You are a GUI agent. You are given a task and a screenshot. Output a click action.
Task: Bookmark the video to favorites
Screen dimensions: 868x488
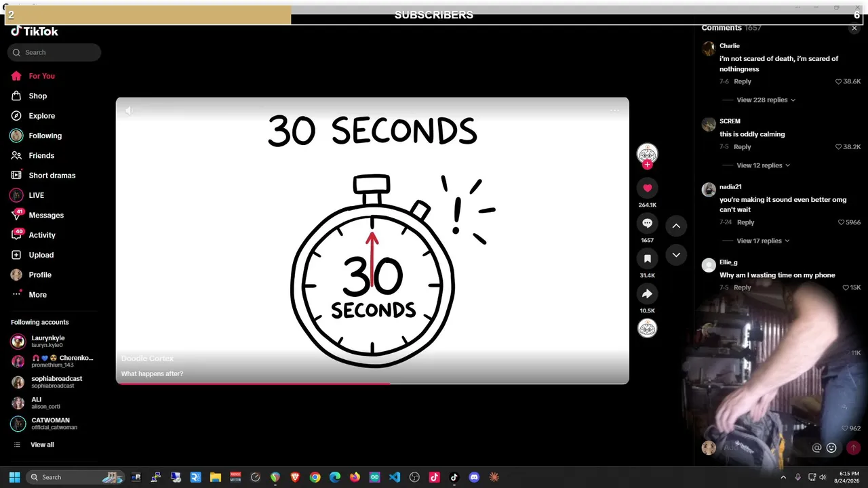tap(647, 258)
